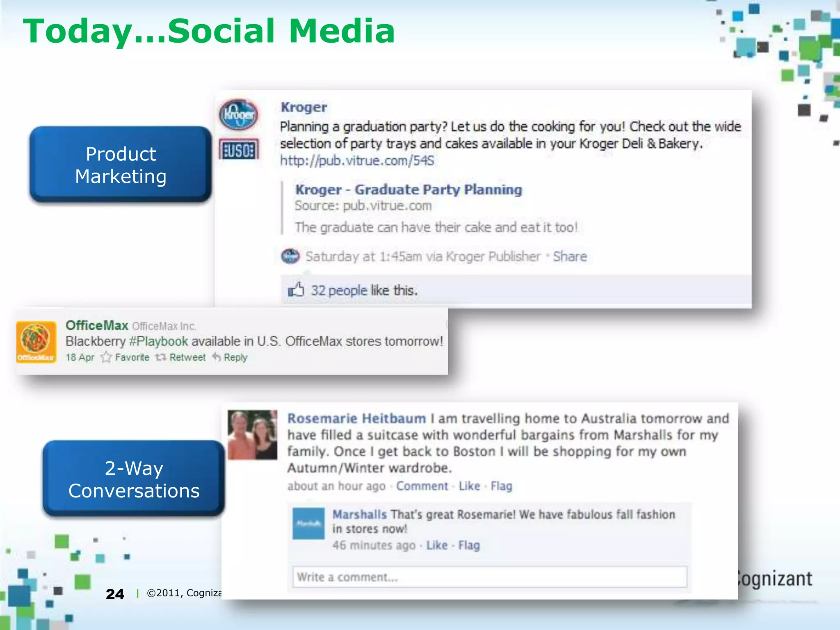Screen dimensions: 840x630
Task: Click the Write a comment field
Action: 489,577
